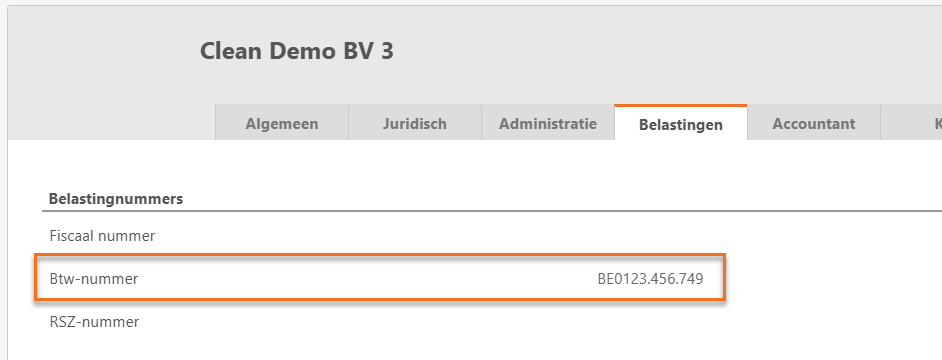Click the BE0123.456.749 VAT number value
Image resolution: width=942 pixels, height=360 pixels.
click(650, 279)
